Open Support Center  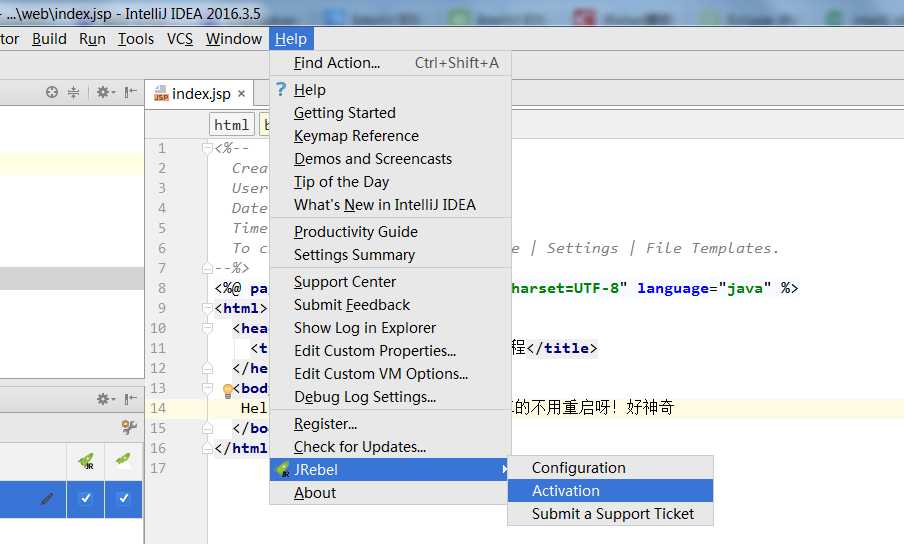[x=390, y=282]
